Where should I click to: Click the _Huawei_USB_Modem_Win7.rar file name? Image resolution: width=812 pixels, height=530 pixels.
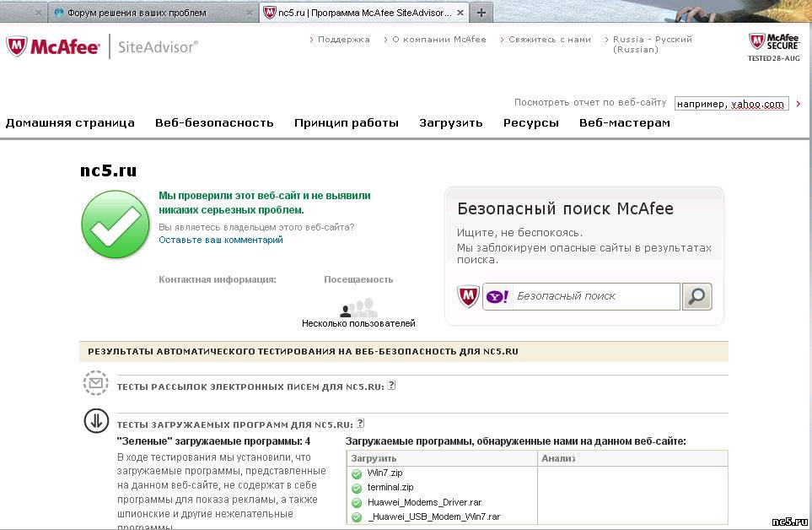click(x=434, y=517)
